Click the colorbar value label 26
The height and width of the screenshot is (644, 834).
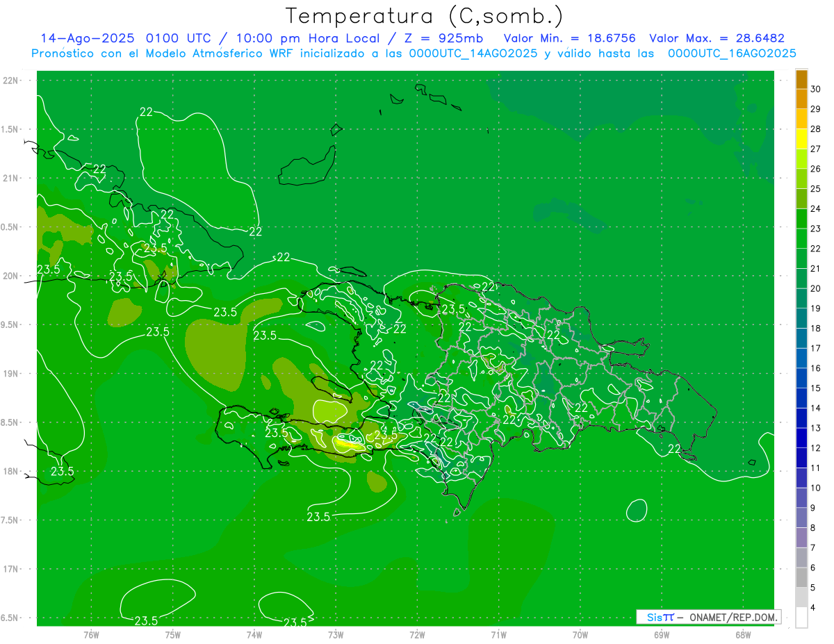[816, 169]
